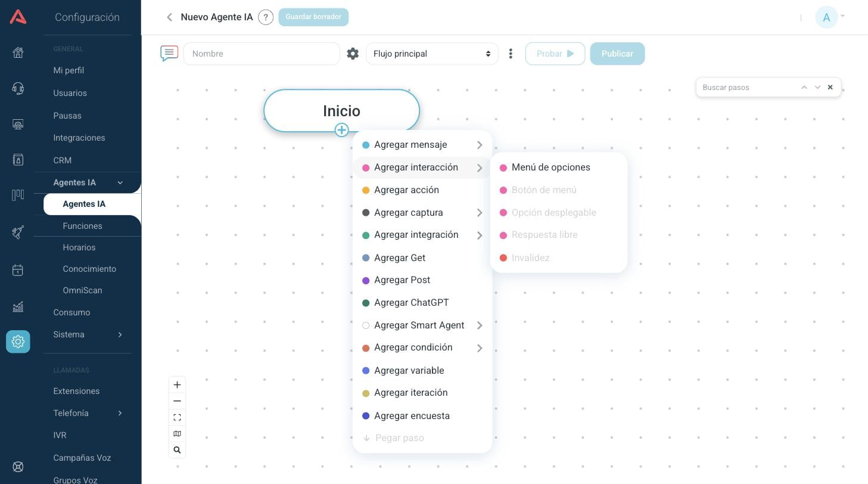868x484 pixels.
Task: Open the OmniScan sidebar subitem
Action: click(x=82, y=290)
